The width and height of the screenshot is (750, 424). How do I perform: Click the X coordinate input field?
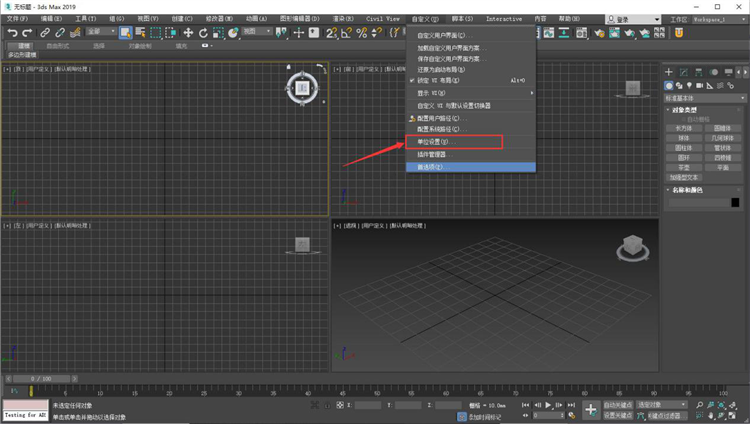click(x=367, y=405)
